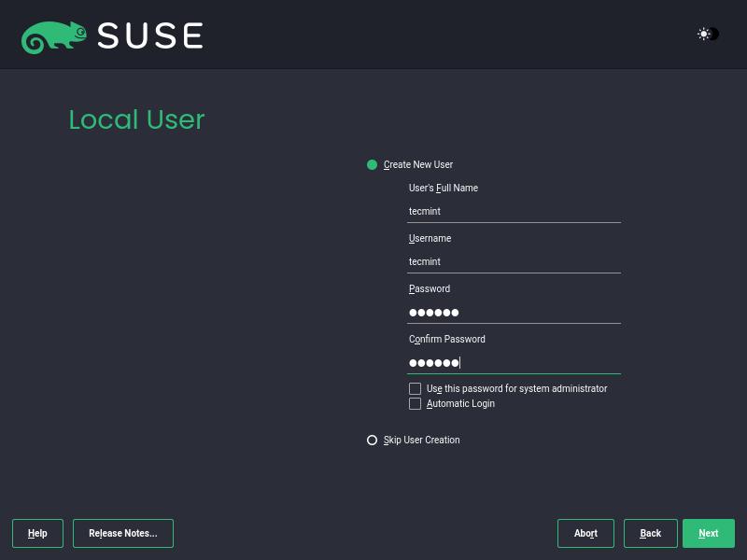This screenshot has width=747, height=560.
Task: Click the Local User page heading
Action: pyautogui.click(x=136, y=120)
